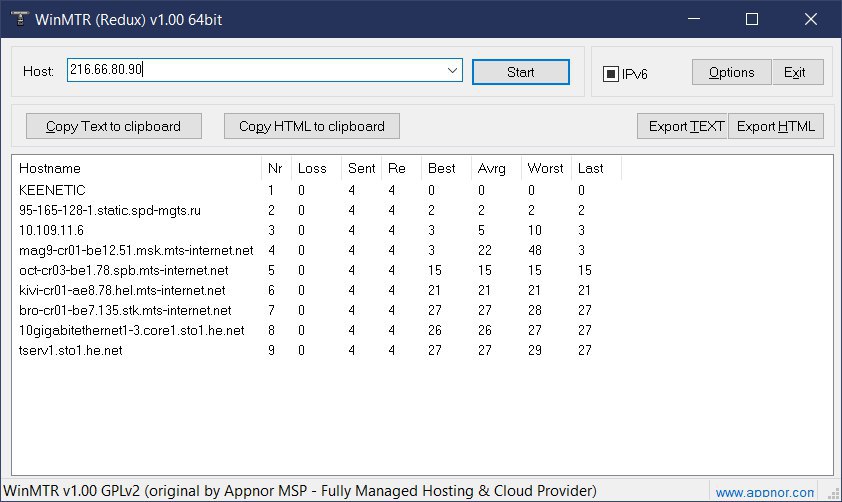The width and height of the screenshot is (842, 502).
Task: Click Worst value 10 for 10.109.11.6
Action: coord(534,230)
